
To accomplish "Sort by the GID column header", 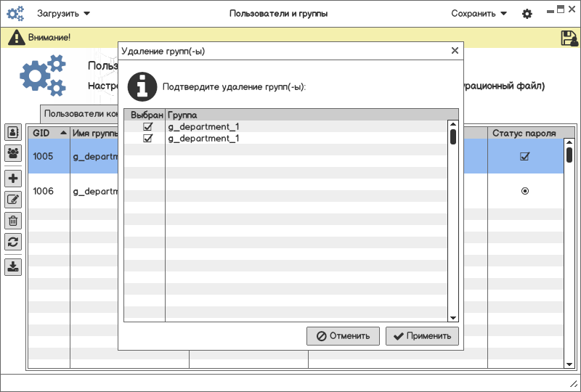I will click(x=49, y=133).
